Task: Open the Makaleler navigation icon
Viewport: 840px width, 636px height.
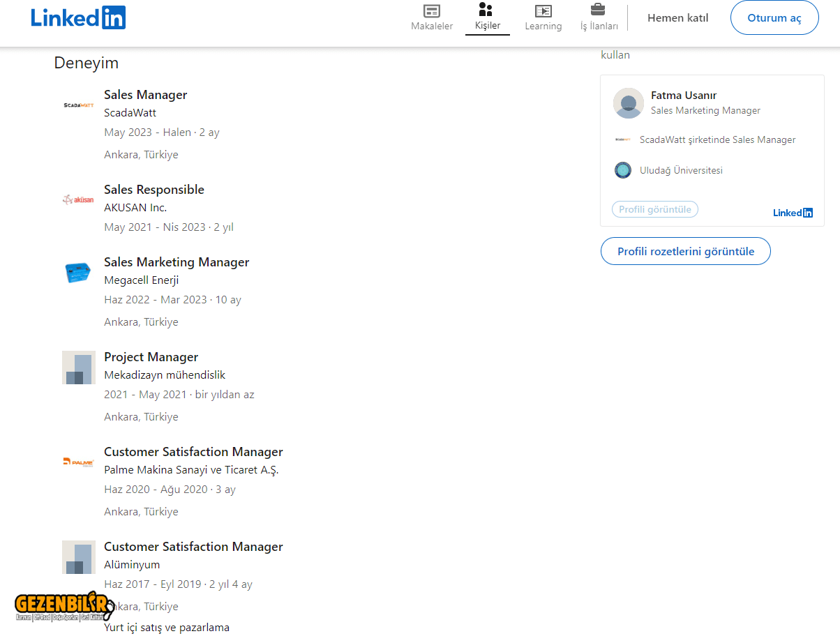Action: pyautogui.click(x=432, y=11)
